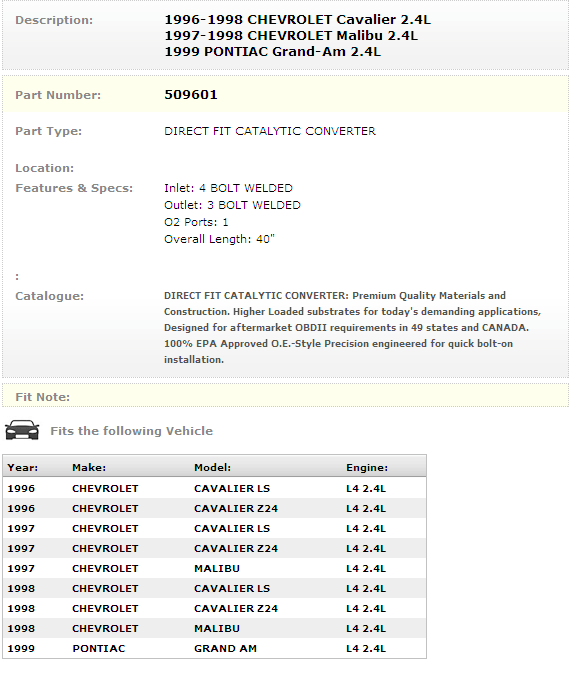Screen dimensions: 570x691
Task: Select the 1999 Pontiac Grand AM row
Action: 214,648
